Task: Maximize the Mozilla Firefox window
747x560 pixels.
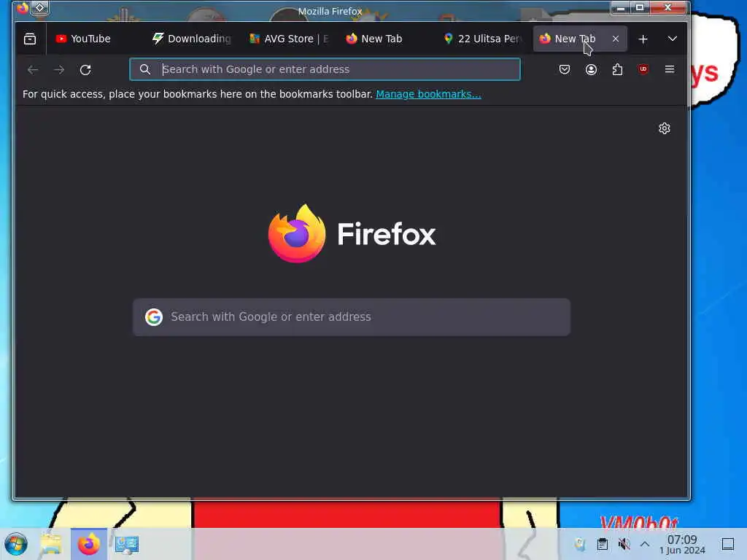Action: pyautogui.click(x=640, y=7)
